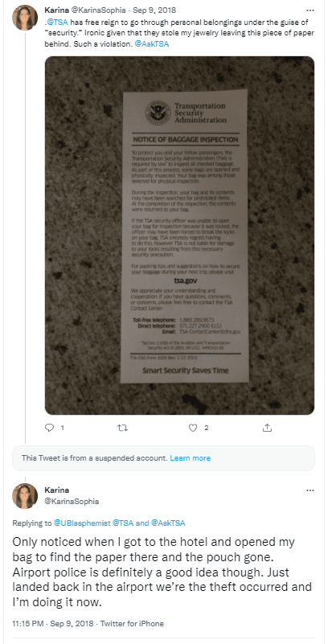Image resolution: width=332 pixels, height=644 pixels.
Task: Open the @KarinaSophia handle on reply tweet
Action: pos(72,501)
